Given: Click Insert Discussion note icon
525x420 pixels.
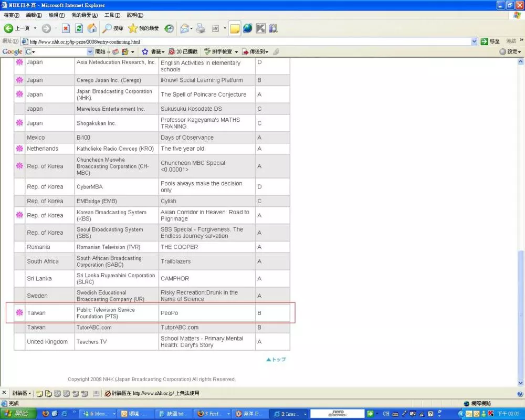Looking at the screenshot, I should [x=39, y=394].
